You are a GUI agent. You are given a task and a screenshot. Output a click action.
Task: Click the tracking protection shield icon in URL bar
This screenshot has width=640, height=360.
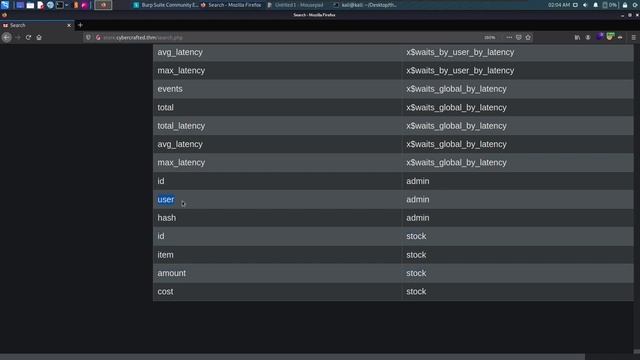[89, 37]
